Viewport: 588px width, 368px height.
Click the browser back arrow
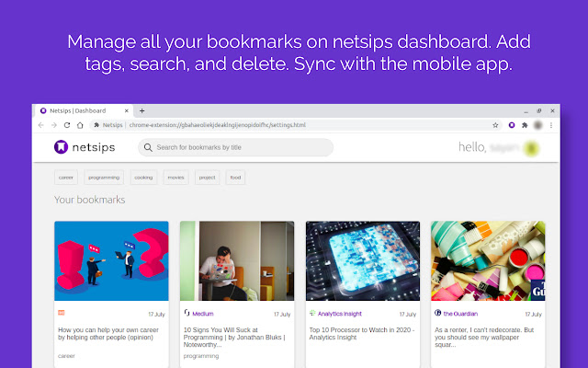pyautogui.click(x=41, y=125)
